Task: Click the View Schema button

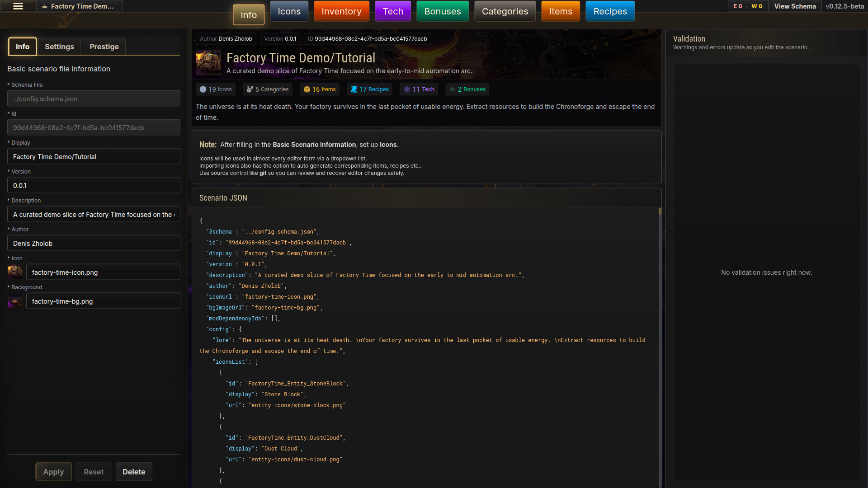Action: 795,6
